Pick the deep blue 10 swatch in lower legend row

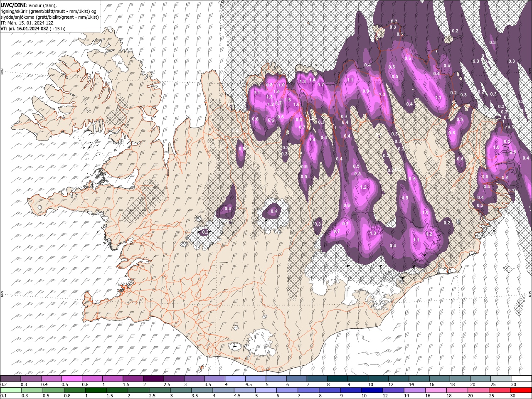click(372, 390)
